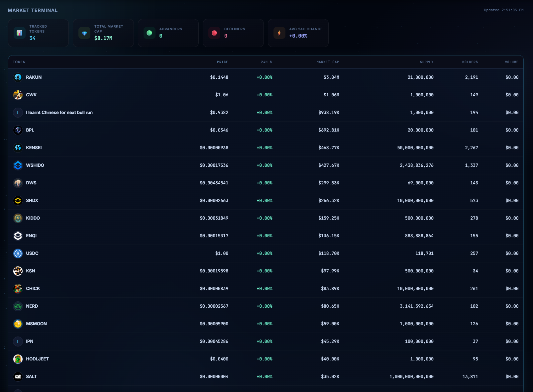Click the SALT token logo
533x392 pixels.
[18, 376]
